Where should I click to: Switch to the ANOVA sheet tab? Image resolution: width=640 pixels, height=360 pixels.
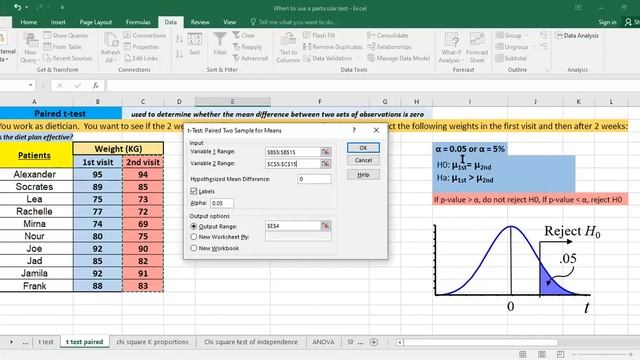(x=323, y=342)
